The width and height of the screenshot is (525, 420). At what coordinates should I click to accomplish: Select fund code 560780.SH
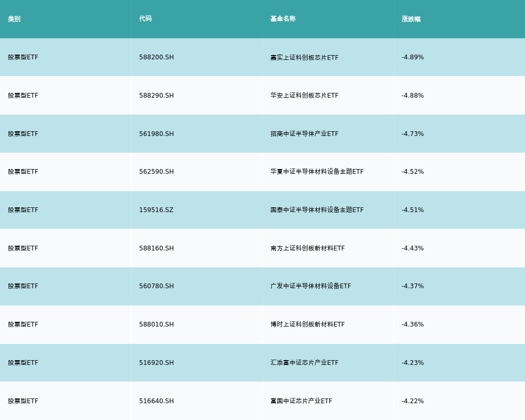click(x=156, y=286)
